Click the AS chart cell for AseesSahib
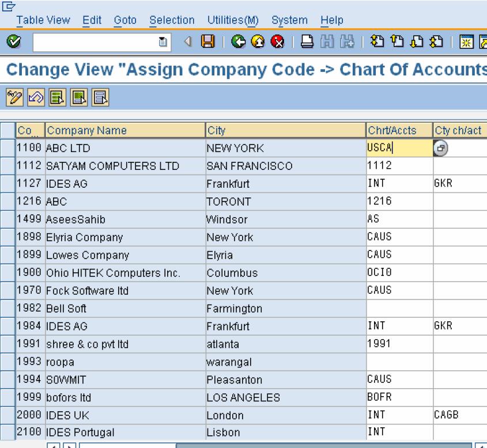The image size is (487, 448). [399, 219]
